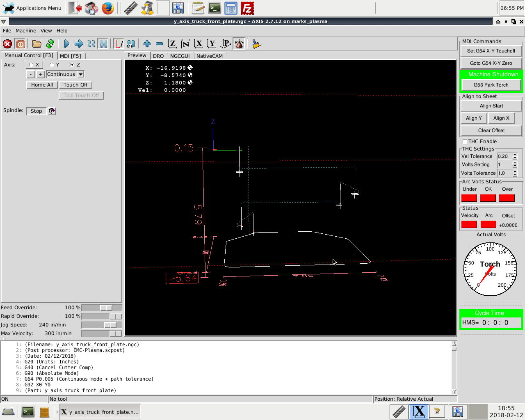Click the Touch Off button
The width and height of the screenshot is (525, 420).
pyautogui.click(x=75, y=85)
